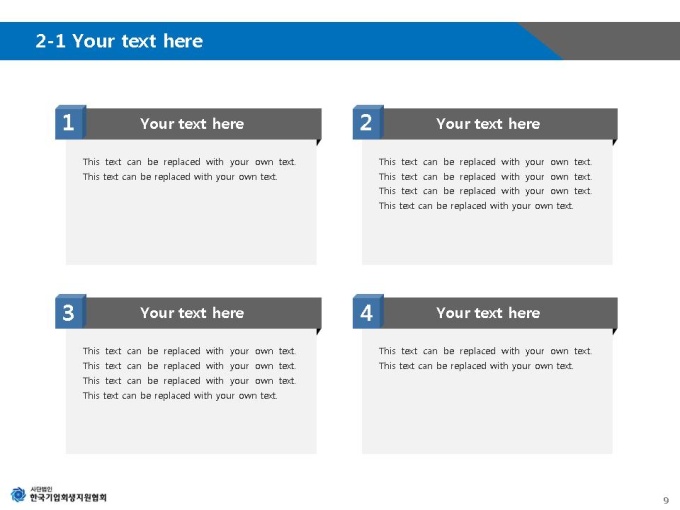Select the two-line body text in box 4
The width and height of the screenshot is (680, 510).
pyautogui.click(x=485, y=358)
